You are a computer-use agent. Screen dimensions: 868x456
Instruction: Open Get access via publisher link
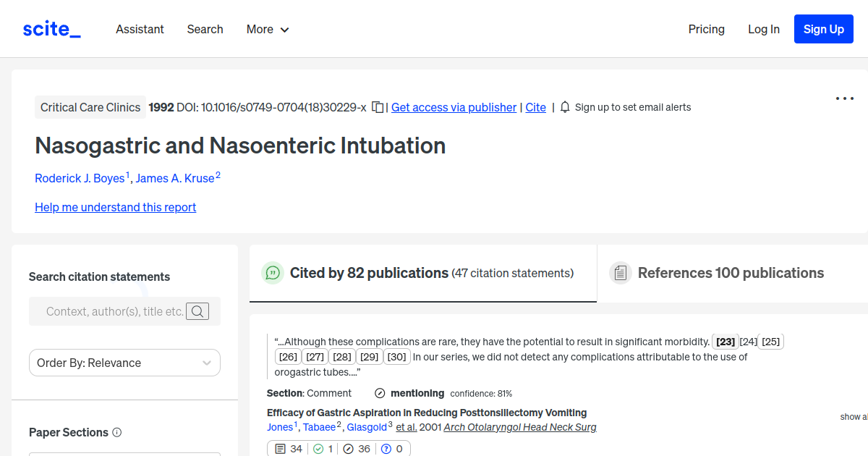point(454,107)
